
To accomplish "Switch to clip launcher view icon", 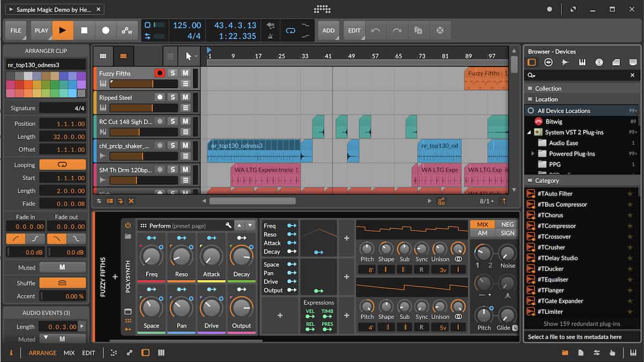I will [x=103, y=56].
